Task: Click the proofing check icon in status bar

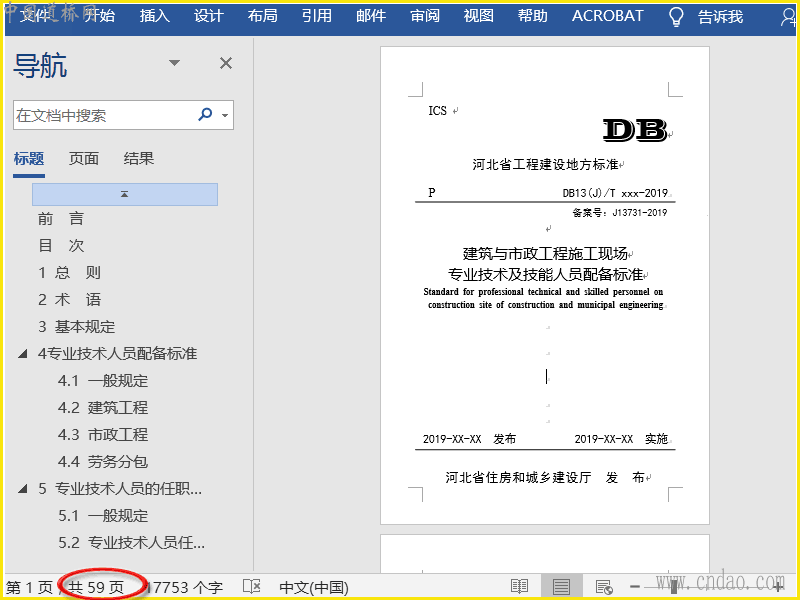Action: click(252, 586)
